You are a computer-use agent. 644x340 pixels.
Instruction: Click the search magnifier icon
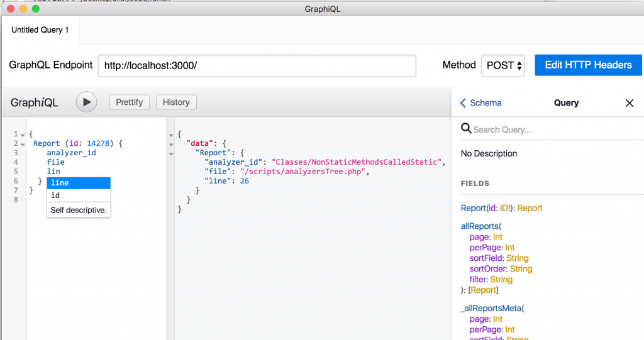[466, 129]
